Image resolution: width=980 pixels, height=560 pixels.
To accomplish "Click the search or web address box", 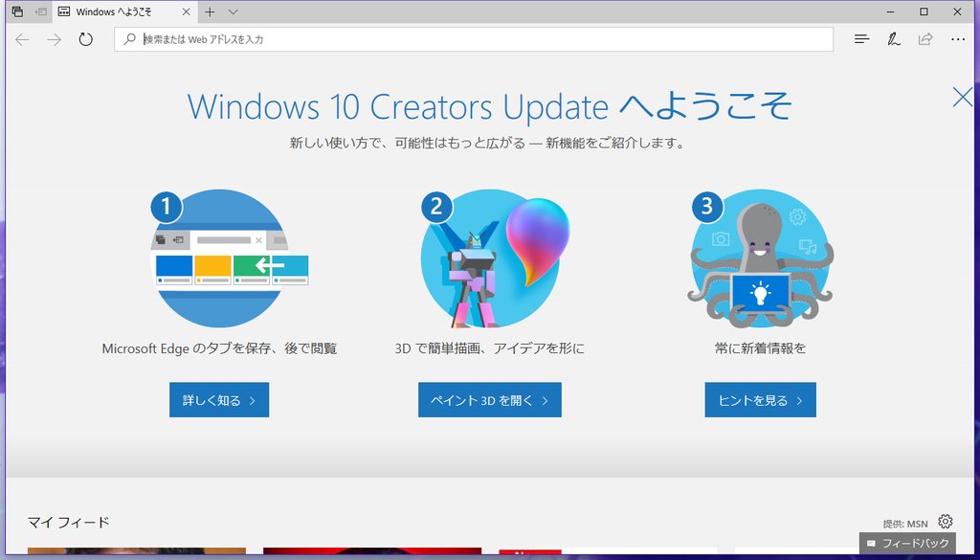I will (x=474, y=39).
